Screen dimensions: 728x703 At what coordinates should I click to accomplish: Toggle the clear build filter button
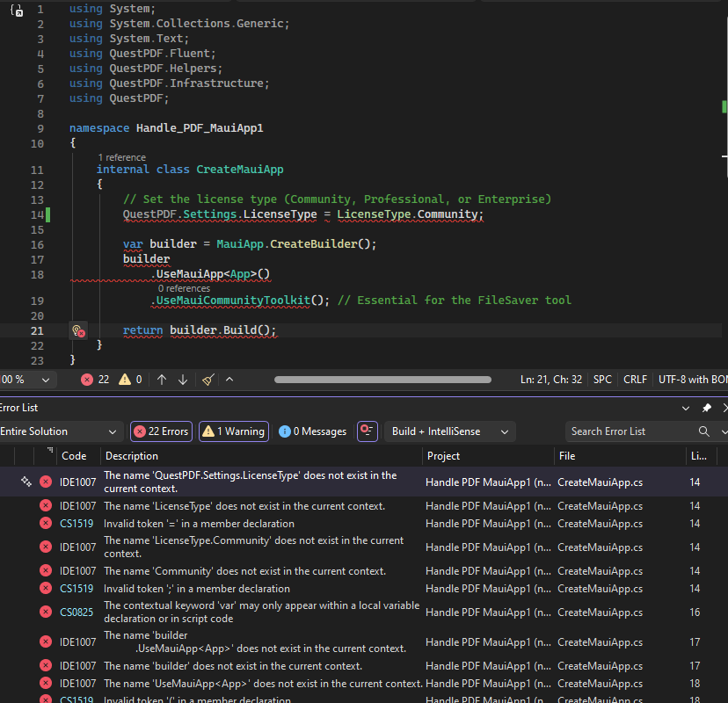[368, 431]
